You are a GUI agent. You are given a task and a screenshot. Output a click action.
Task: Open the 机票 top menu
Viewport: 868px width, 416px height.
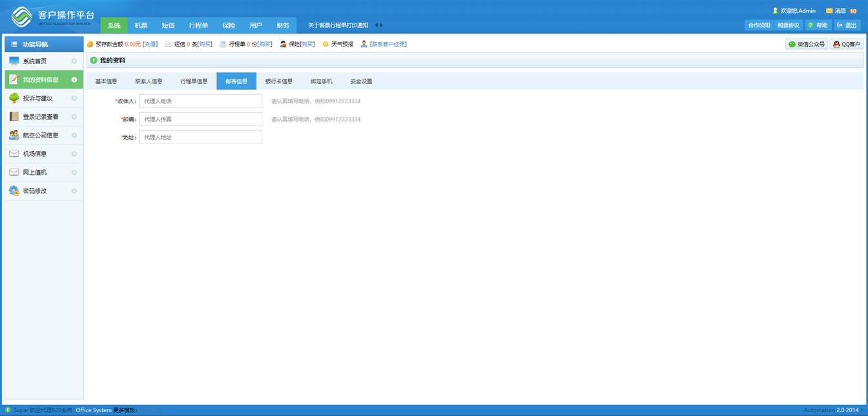point(141,25)
